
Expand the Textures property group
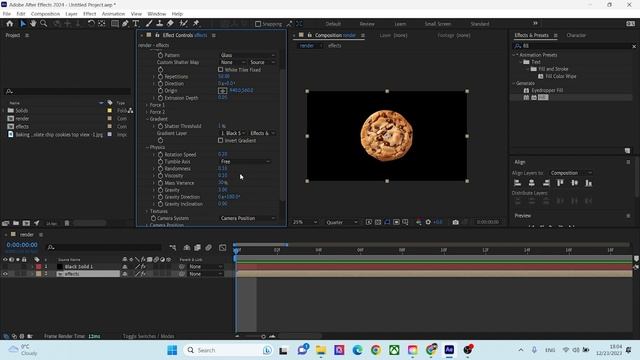pyautogui.click(x=147, y=211)
